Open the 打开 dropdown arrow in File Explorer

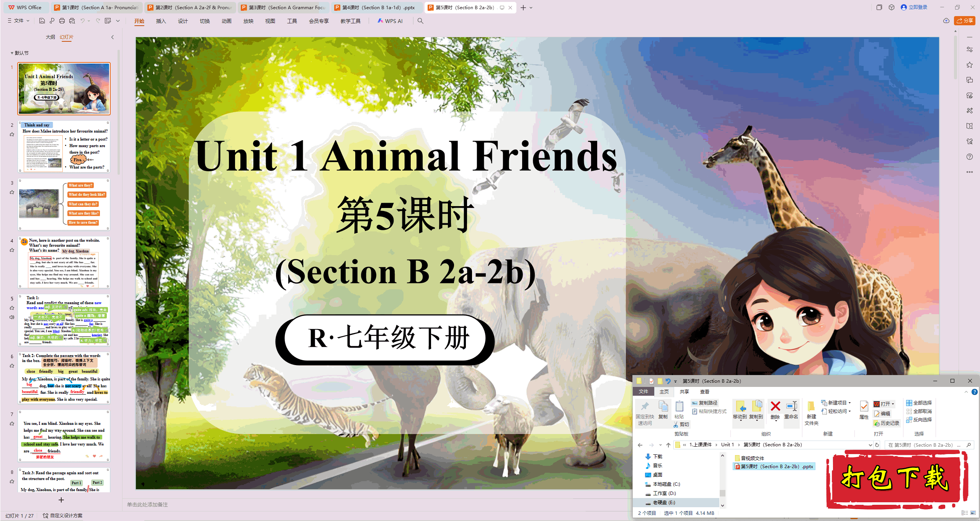(893, 404)
